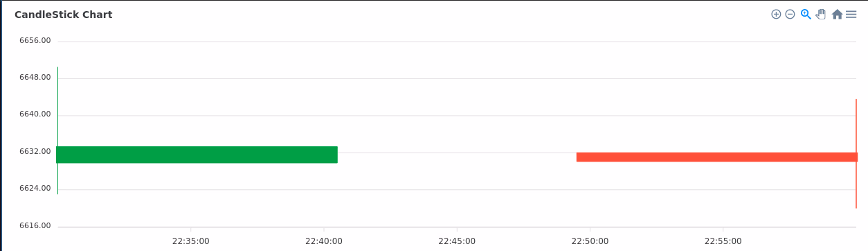Click the 22:40:00 time axis label
This screenshot has height=251, width=868.
pyautogui.click(x=324, y=241)
